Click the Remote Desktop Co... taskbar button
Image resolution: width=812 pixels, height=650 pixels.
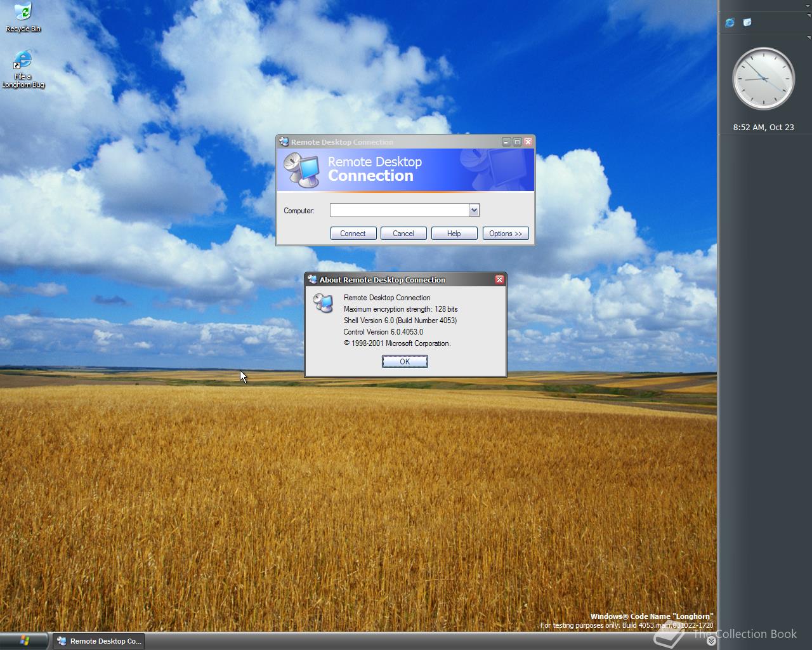pyautogui.click(x=98, y=641)
